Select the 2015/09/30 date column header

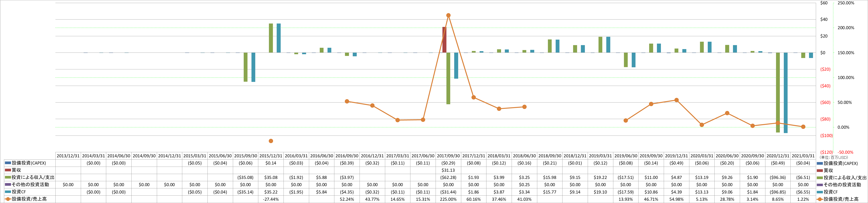pos(246,156)
